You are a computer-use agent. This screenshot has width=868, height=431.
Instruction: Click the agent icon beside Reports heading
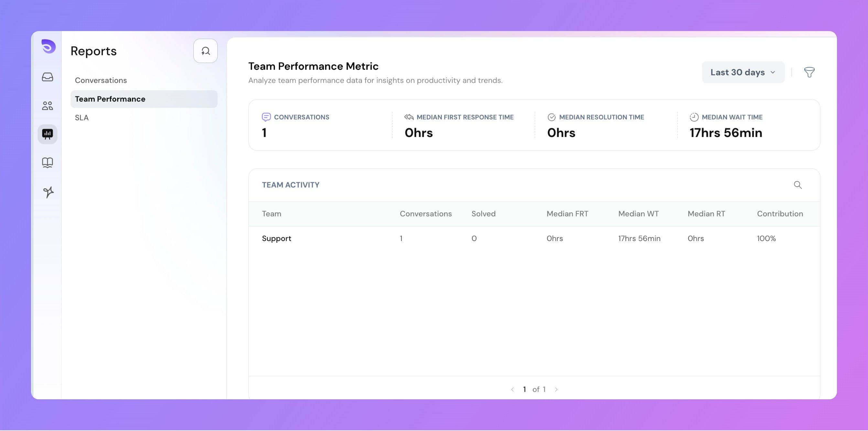click(206, 51)
